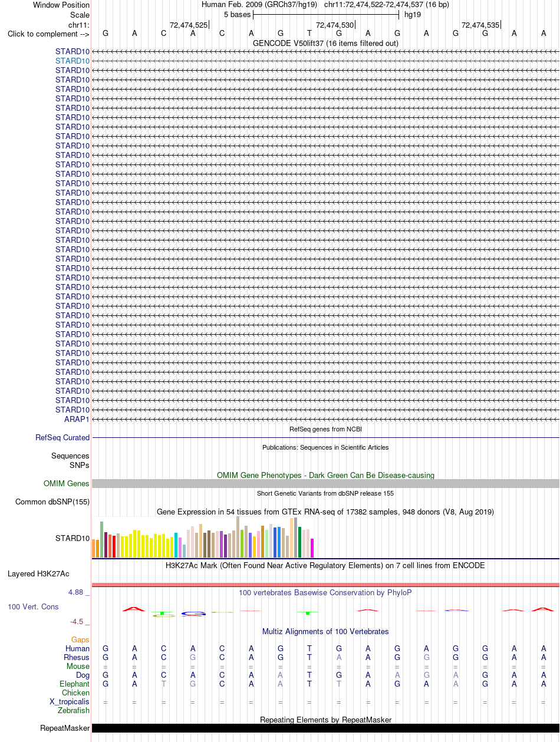560x742 pixels.
Task: Click the Zebrafish alignment row label
Action: coord(74,710)
